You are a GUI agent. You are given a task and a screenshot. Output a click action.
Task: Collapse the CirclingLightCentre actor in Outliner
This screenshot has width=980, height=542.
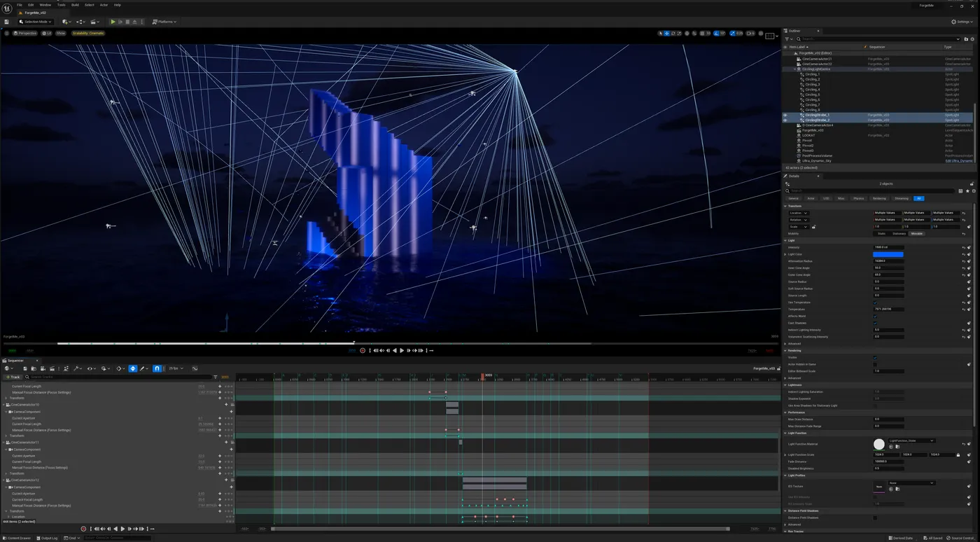click(796, 69)
